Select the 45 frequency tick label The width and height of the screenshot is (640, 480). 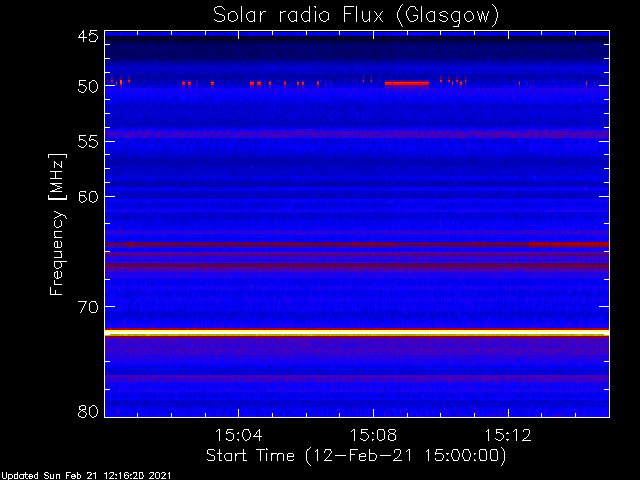coord(88,36)
